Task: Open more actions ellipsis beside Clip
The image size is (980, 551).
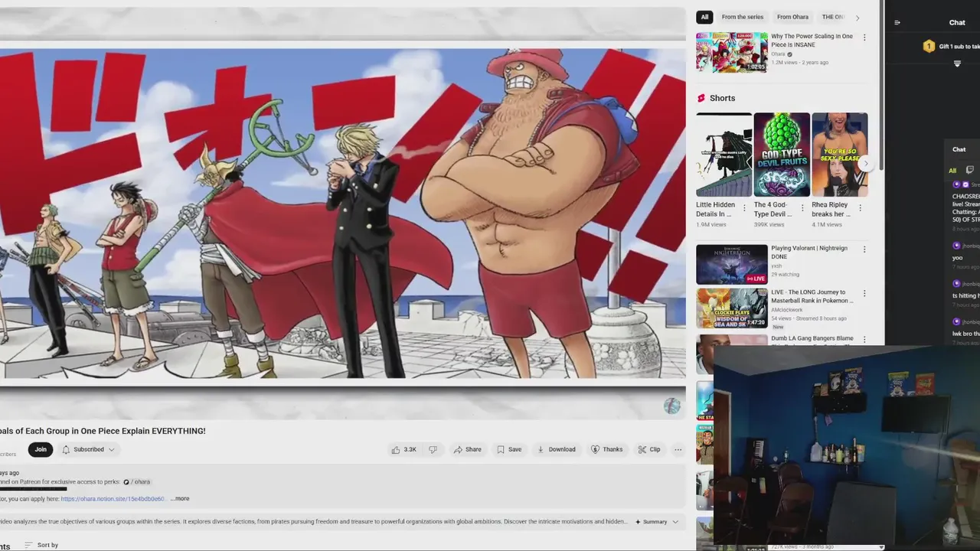Action: tap(678, 449)
